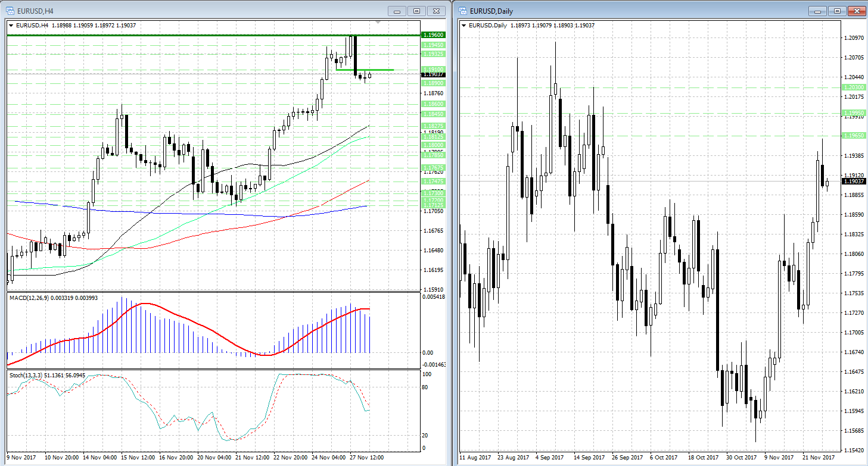Image resolution: width=868 pixels, height=466 pixels.
Task: Click the EURUSD,H4 chart window icon
Action: point(10,11)
